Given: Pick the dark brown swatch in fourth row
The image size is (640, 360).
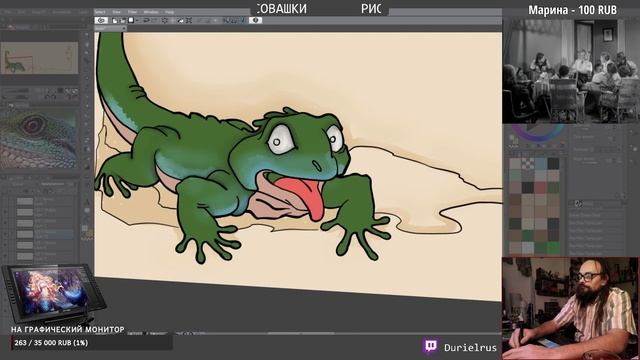Looking at the screenshot, I should (x=515, y=200).
